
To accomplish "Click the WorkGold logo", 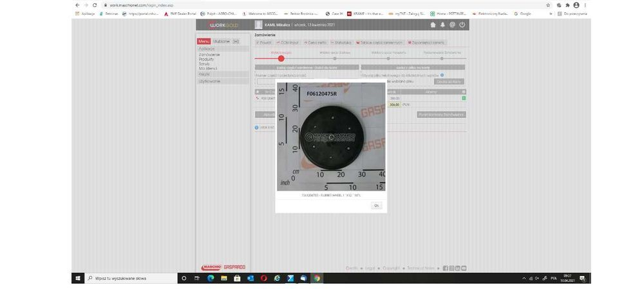I will click(223, 25).
